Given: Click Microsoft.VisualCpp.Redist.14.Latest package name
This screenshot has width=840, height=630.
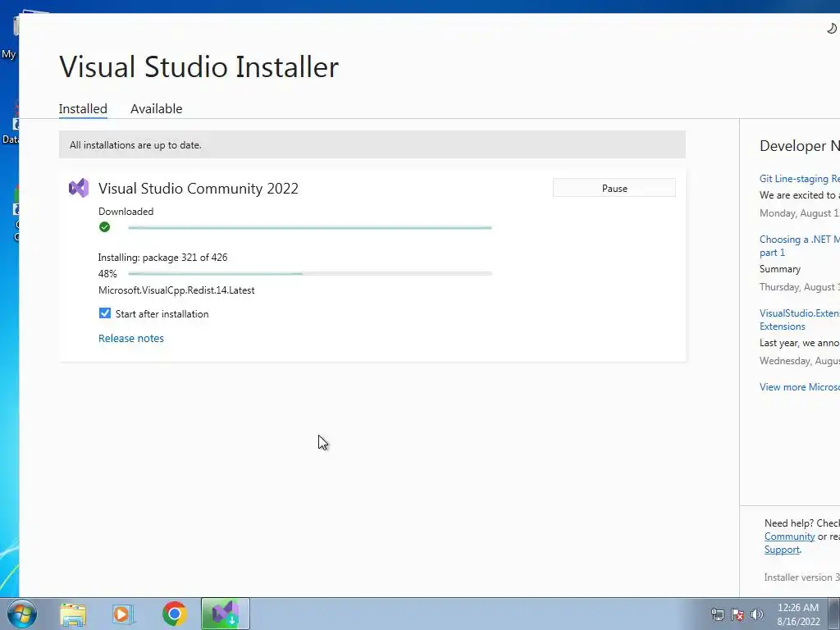Looking at the screenshot, I should [x=177, y=290].
